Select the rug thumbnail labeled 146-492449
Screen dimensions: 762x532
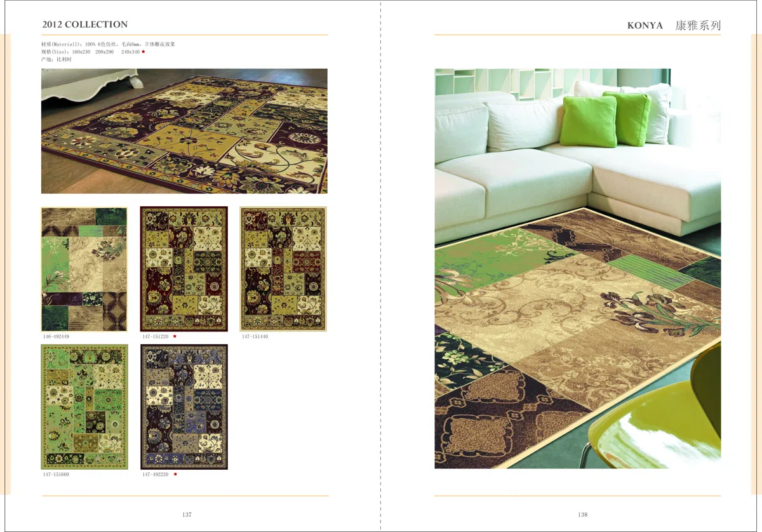pos(84,269)
